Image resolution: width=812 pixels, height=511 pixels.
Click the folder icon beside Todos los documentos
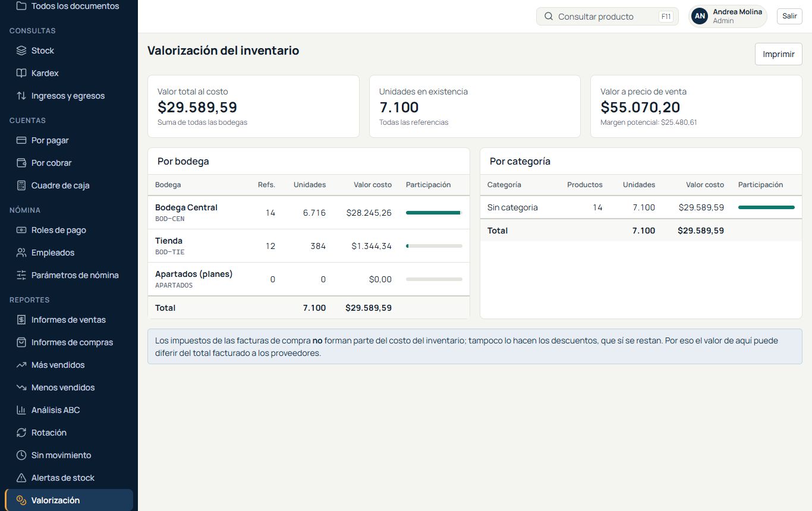point(21,6)
